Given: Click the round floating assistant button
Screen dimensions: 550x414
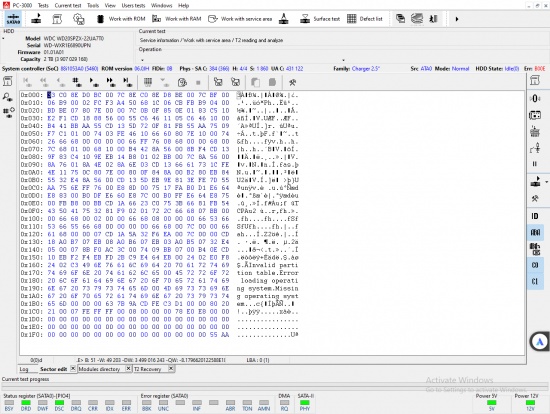Looking at the screenshot, I should pyautogui.click(x=539, y=341).
